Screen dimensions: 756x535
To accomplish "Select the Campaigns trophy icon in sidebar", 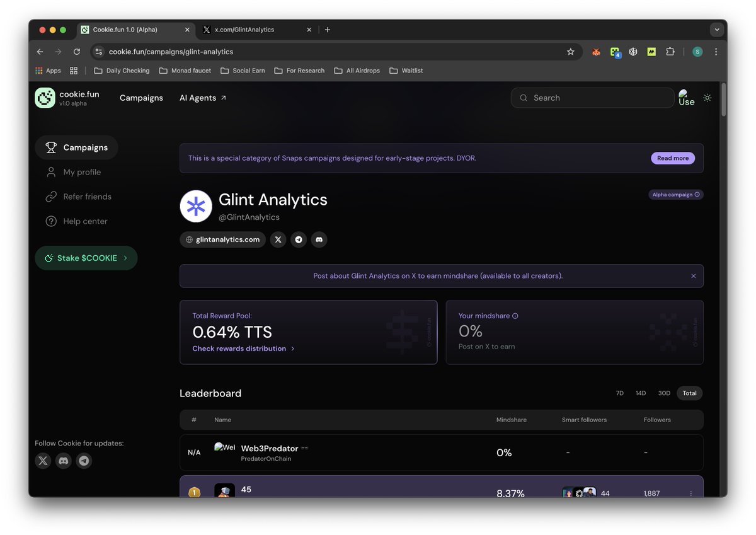I will pyautogui.click(x=50, y=147).
